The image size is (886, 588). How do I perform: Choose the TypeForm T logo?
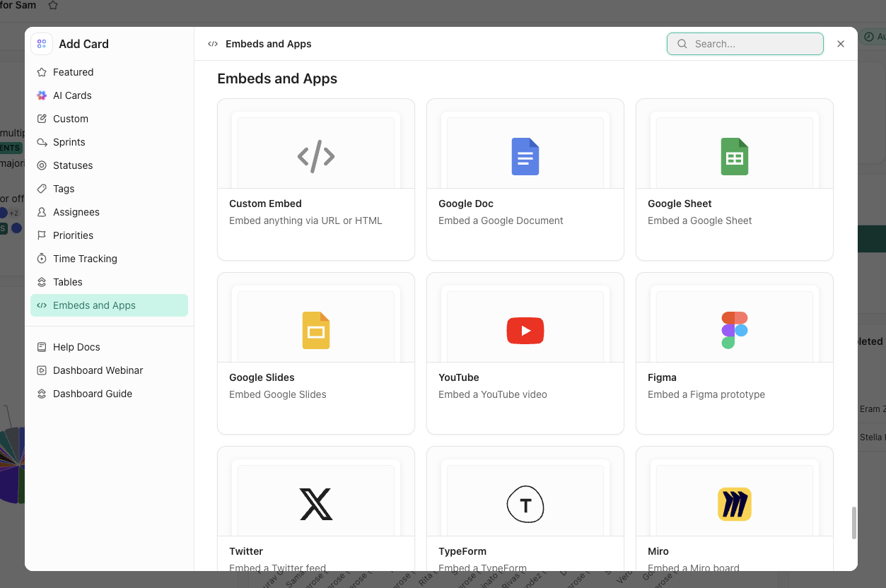tap(525, 504)
